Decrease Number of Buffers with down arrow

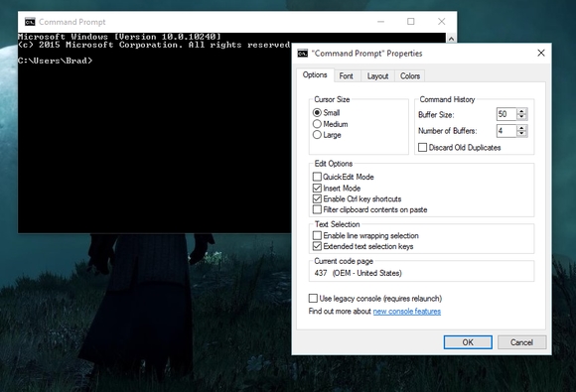521,134
